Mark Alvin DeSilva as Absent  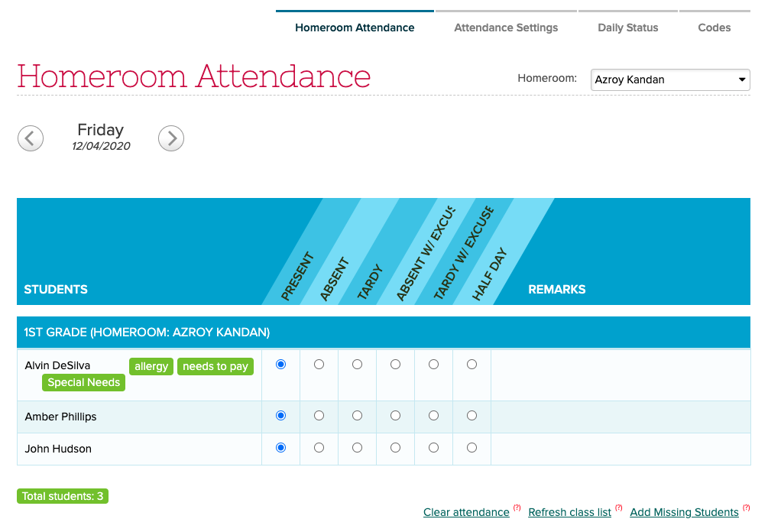[319, 365]
